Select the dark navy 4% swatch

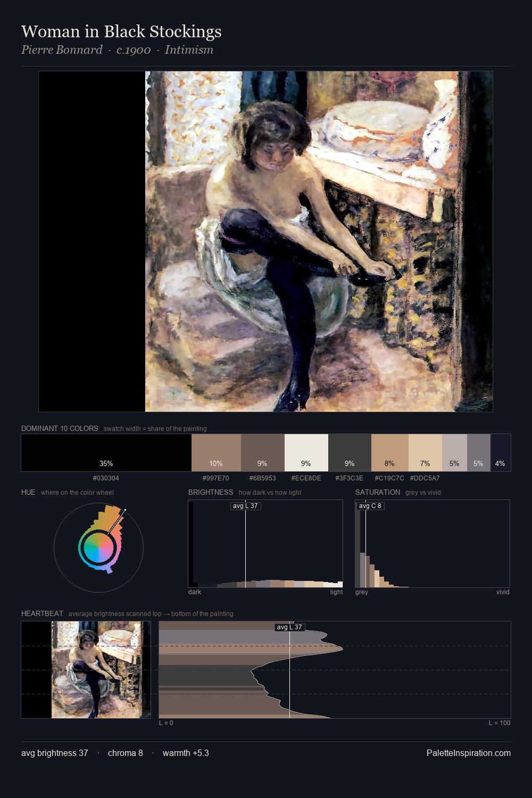tap(501, 453)
